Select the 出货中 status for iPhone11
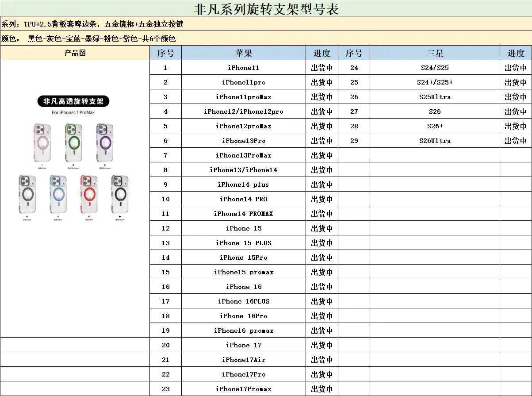This screenshot has height=396, width=532. (x=322, y=68)
